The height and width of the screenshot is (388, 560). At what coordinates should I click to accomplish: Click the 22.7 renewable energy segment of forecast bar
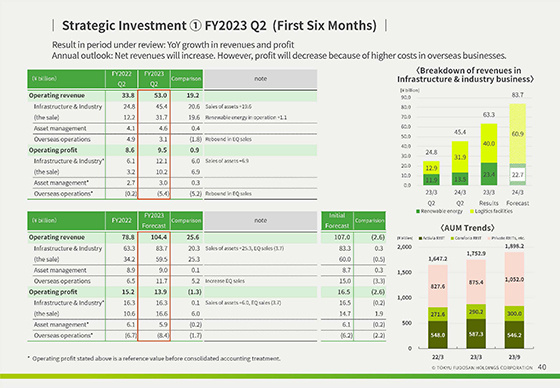(518, 175)
